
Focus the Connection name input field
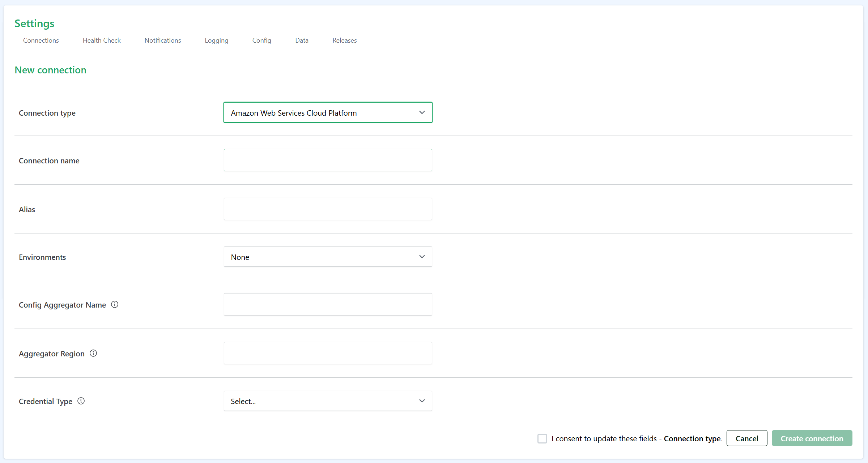(328, 160)
